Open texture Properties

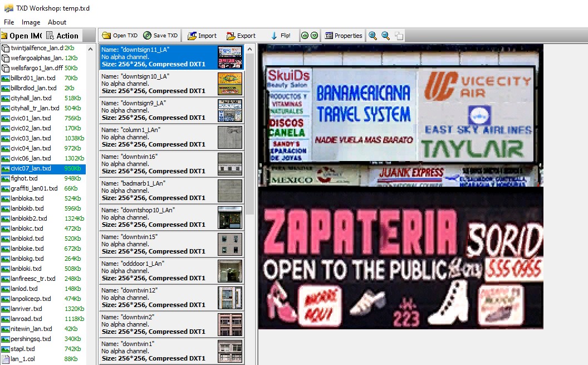[x=344, y=36]
